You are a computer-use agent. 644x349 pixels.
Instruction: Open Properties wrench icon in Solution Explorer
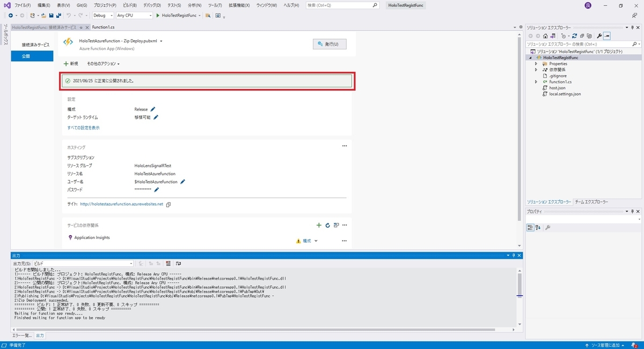point(599,36)
